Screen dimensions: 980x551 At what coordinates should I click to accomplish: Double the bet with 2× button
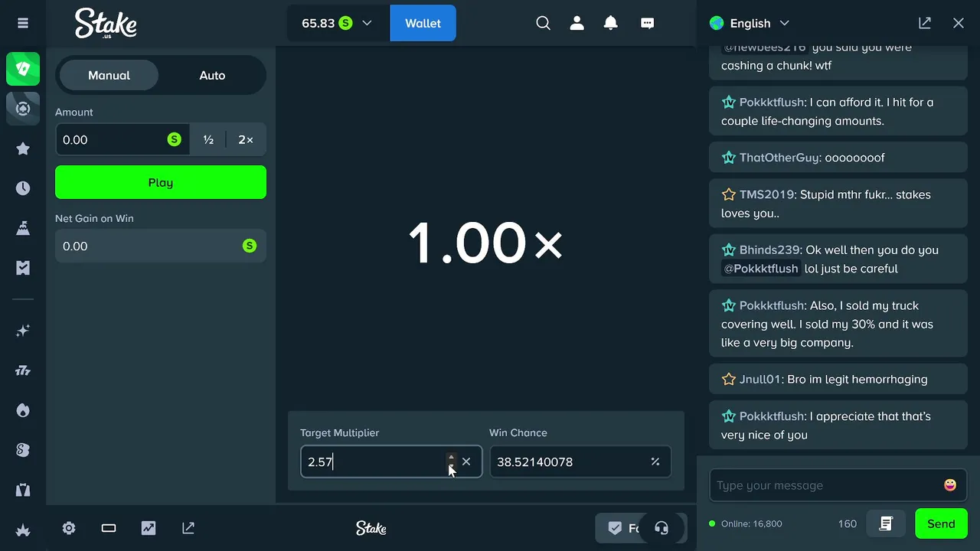246,139
